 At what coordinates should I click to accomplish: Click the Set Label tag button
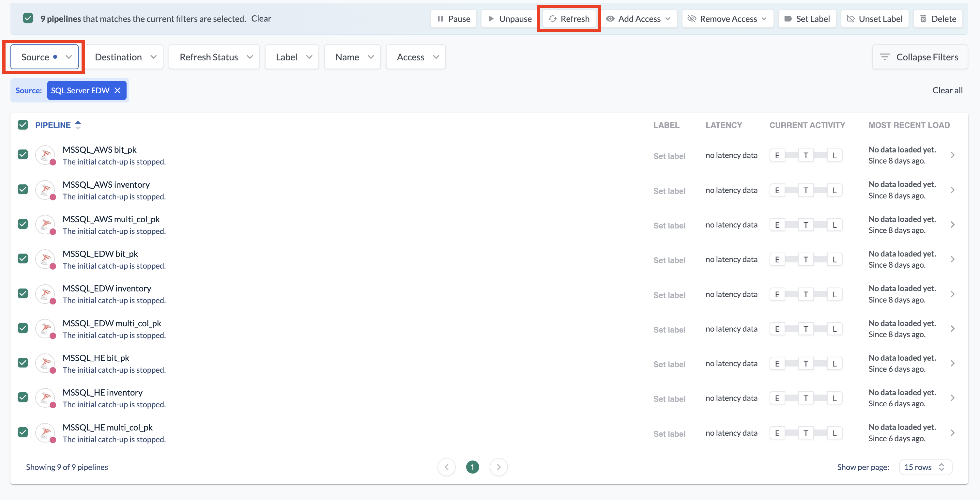807,19
